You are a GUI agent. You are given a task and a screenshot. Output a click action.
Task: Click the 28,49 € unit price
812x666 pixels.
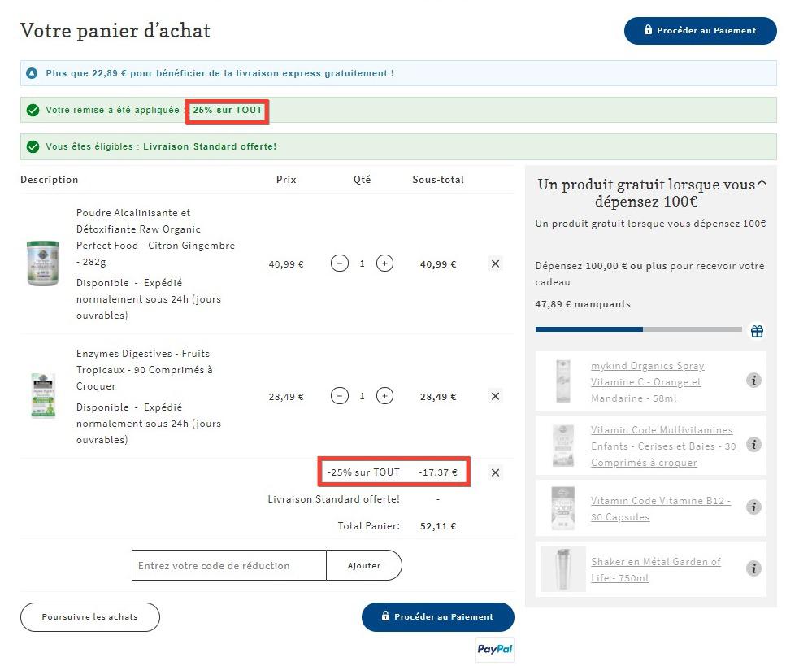[x=286, y=397]
